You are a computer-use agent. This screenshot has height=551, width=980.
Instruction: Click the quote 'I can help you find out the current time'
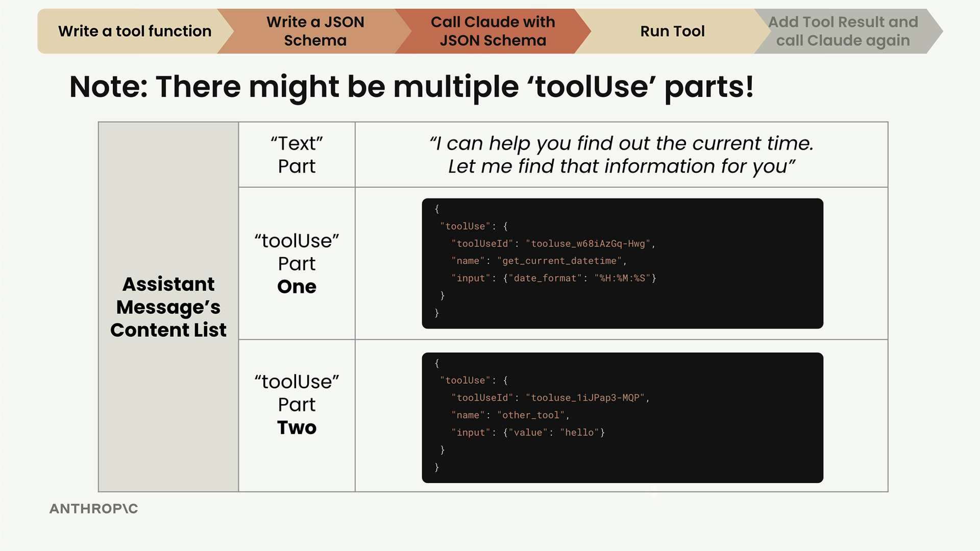(x=621, y=143)
